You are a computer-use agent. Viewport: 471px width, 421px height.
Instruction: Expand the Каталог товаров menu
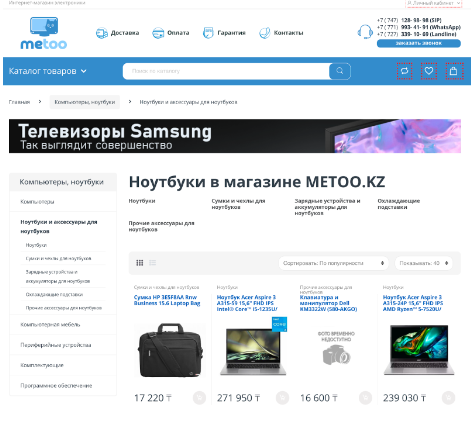[x=48, y=71]
